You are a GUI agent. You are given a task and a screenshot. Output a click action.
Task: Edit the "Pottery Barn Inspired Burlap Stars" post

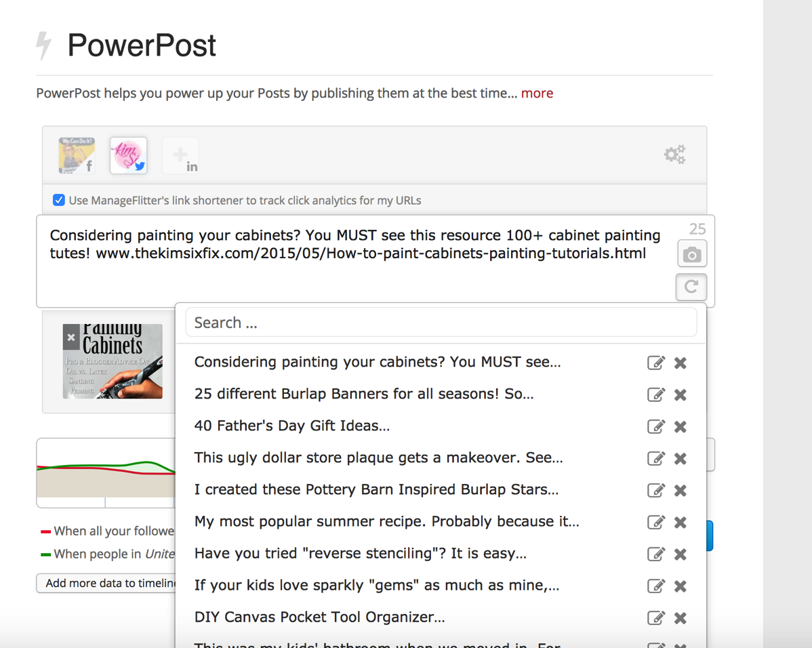point(655,490)
